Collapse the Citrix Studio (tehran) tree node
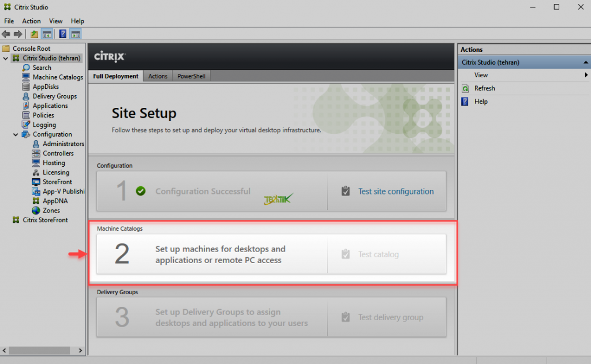Screen dimensions: 591x364 6,58
